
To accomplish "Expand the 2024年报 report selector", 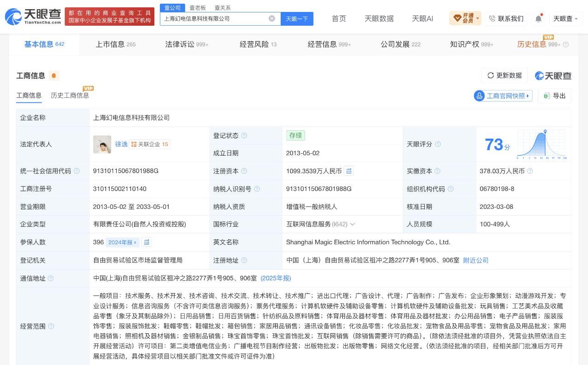I will (123, 242).
